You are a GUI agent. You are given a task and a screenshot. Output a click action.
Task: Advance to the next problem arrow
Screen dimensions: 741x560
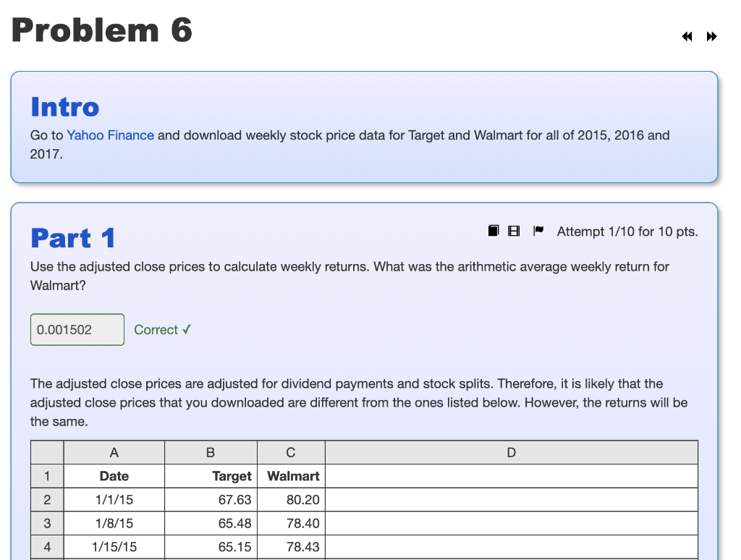[711, 36]
